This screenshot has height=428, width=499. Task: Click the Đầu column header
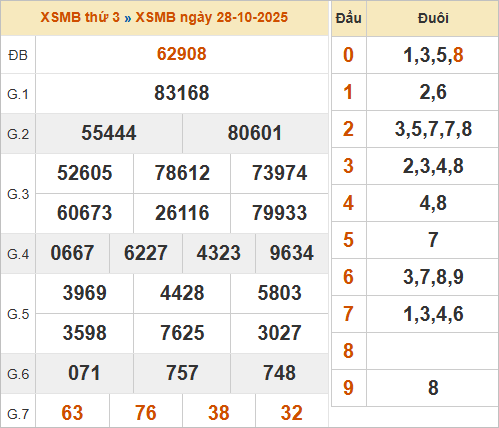pos(349,18)
